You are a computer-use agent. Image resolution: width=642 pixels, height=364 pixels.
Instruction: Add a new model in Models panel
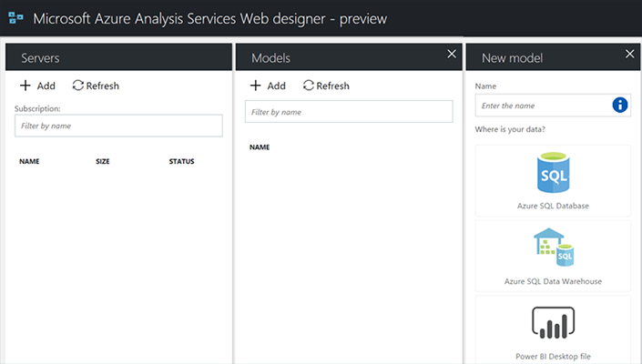pyautogui.click(x=268, y=86)
